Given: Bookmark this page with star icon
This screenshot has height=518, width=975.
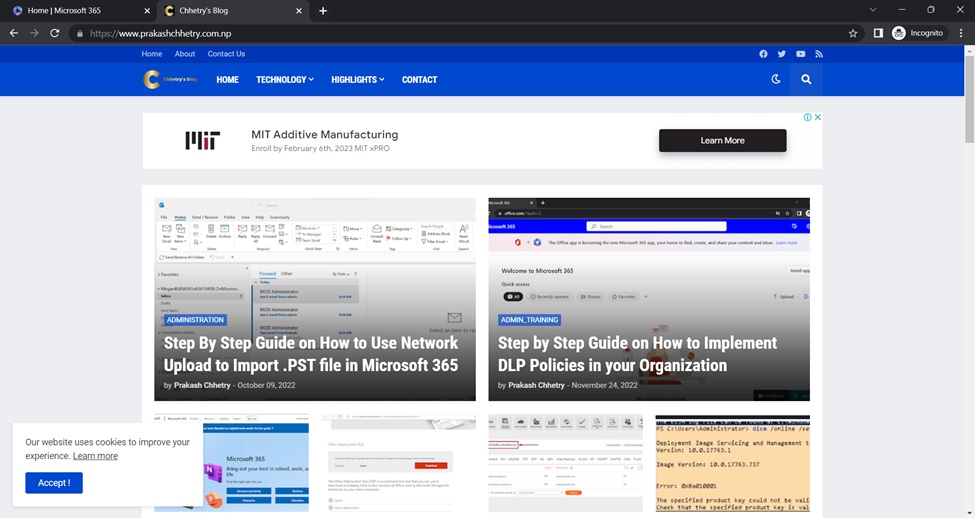Looking at the screenshot, I should [x=853, y=33].
